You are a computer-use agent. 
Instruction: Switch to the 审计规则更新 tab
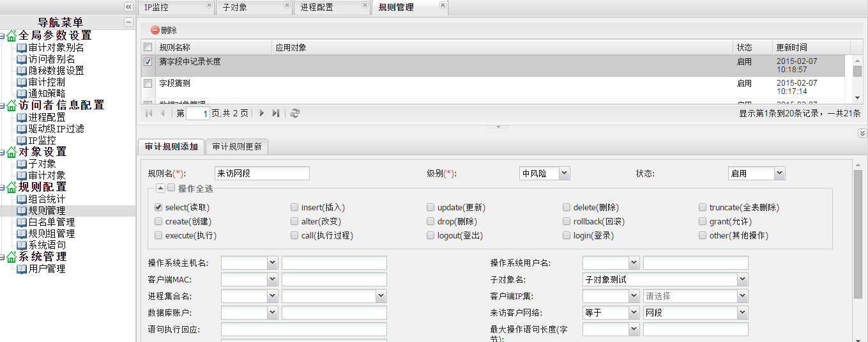[237, 146]
